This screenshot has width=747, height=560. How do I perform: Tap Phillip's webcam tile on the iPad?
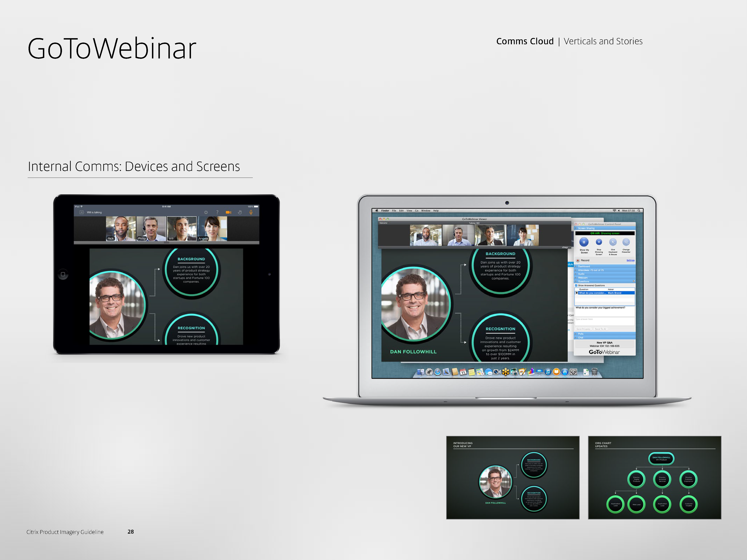pos(151,228)
